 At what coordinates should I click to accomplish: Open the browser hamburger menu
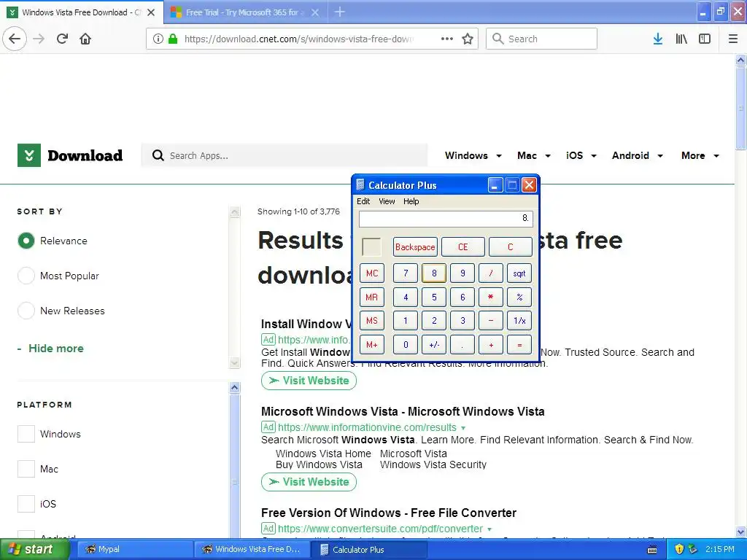[x=733, y=39]
